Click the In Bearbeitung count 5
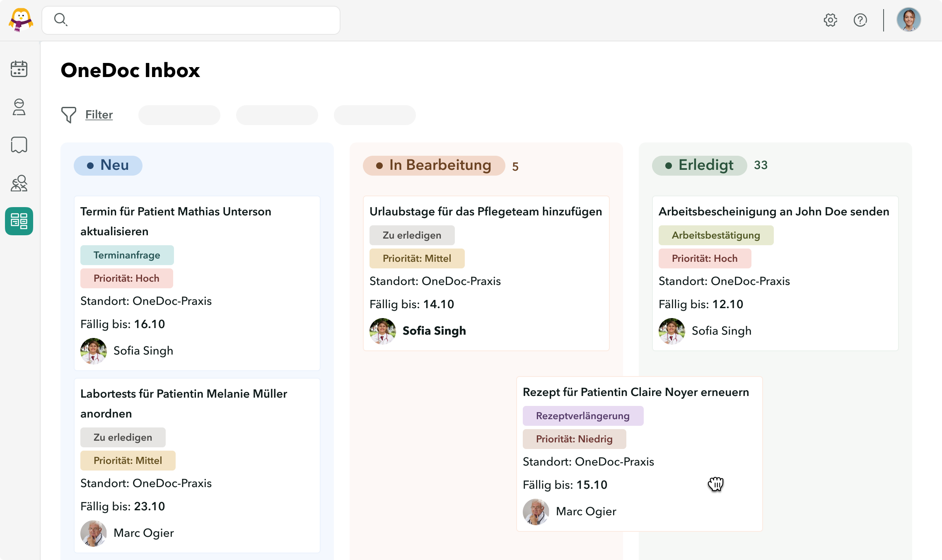The image size is (942, 560). [x=515, y=167]
